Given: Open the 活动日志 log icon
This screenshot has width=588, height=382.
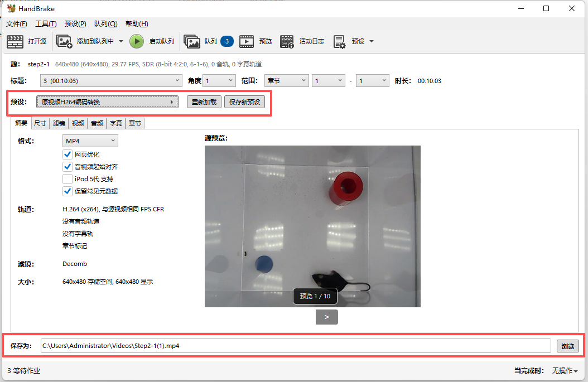Looking at the screenshot, I should 287,41.
